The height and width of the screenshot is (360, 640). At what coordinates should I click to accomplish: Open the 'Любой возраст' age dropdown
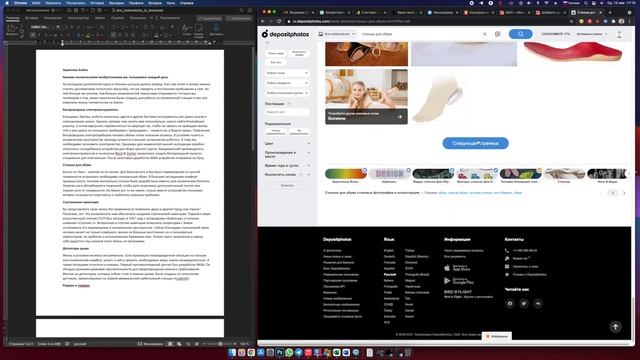[287, 83]
